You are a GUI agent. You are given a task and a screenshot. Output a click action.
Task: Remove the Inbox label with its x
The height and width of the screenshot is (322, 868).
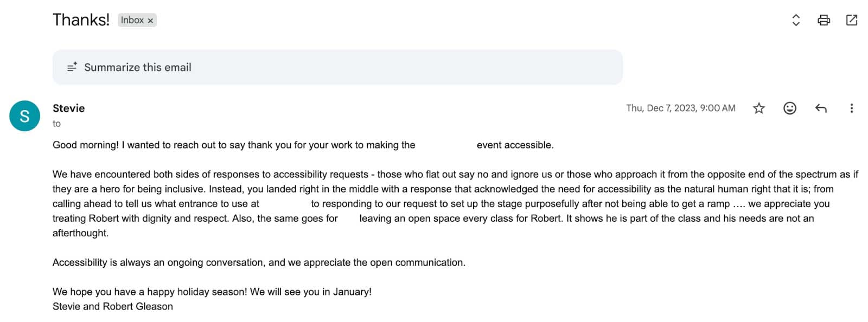(x=150, y=21)
